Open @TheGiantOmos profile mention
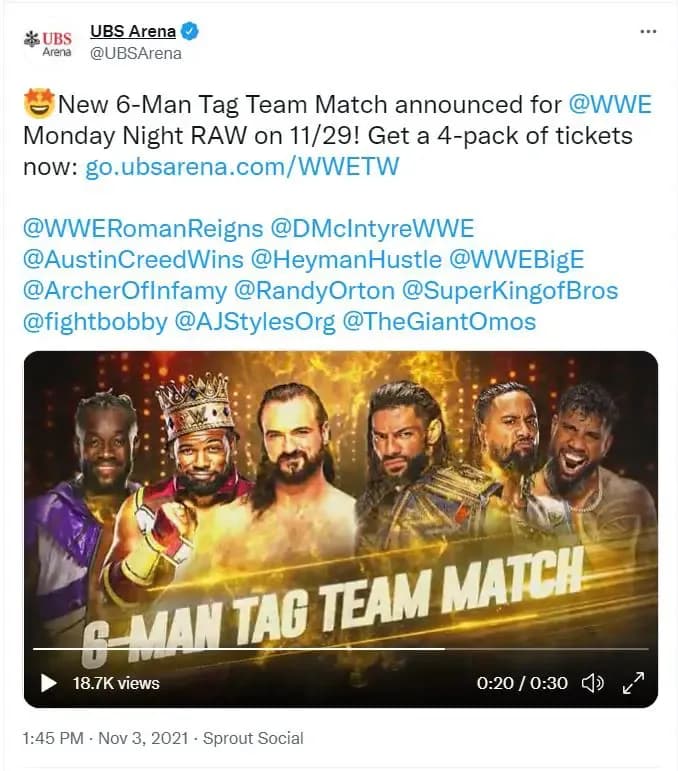The height and width of the screenshot is (771, 678). [x=439, y=322]
